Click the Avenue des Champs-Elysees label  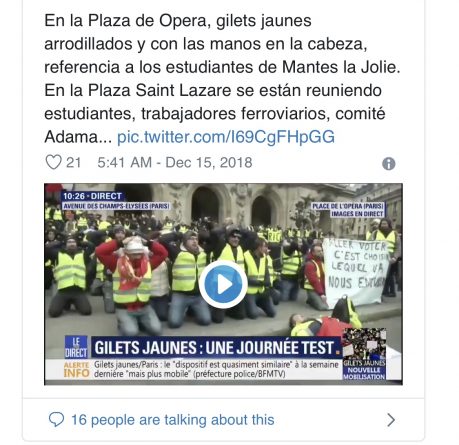pyautogui.click(x=116, y=206)
